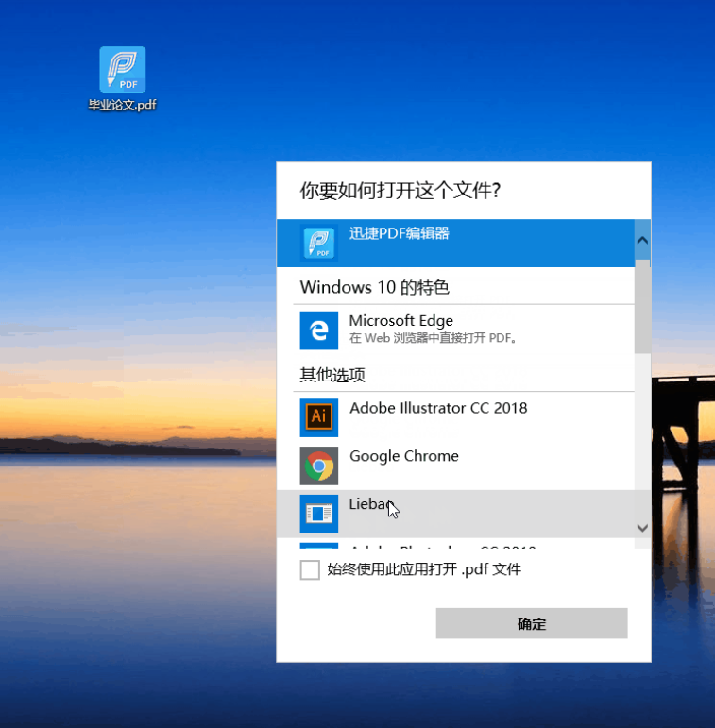The image size is (715, 728).
Task: Click the 在 Web 浏览器中直接打开 PDF description
Action: [433, 338]
